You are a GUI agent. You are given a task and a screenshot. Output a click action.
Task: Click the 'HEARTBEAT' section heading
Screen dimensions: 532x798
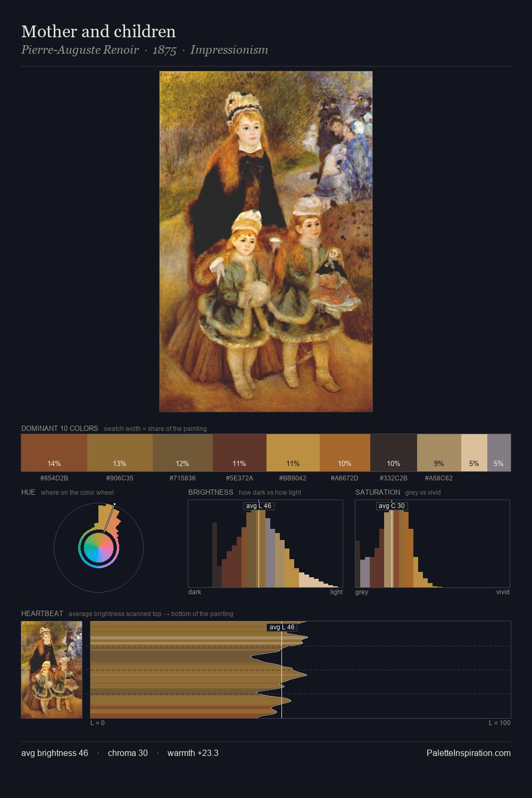point(42,613)
